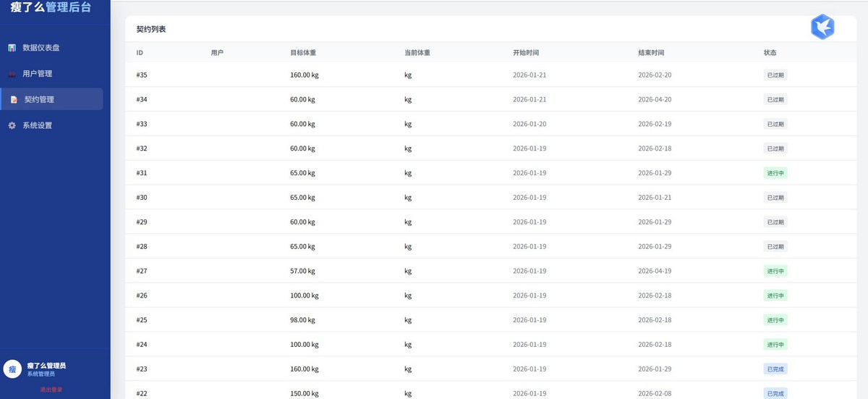Select contract ID #30
Screen dimensions: 868x399
click(x=142, y=198)
